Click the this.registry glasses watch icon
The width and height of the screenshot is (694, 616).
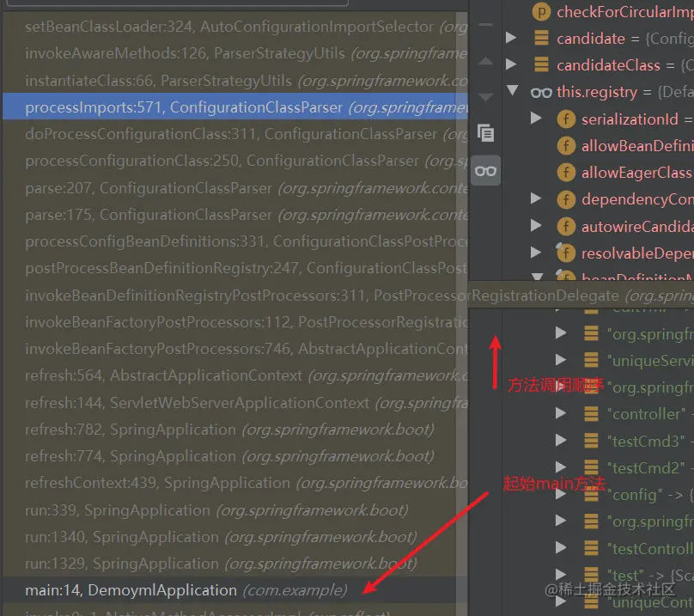click(x=541, y=93)
